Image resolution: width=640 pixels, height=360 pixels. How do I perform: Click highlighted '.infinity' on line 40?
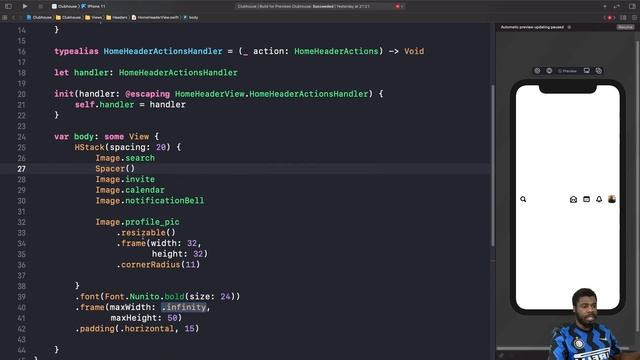184,307
